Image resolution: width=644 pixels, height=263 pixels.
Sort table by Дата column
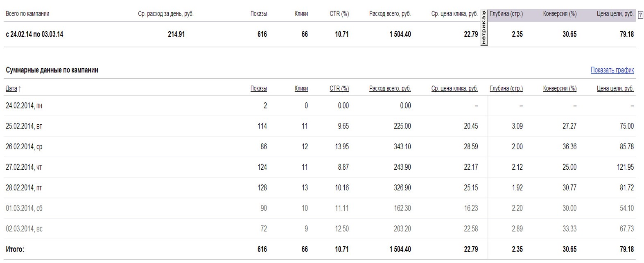coord(11,88)
